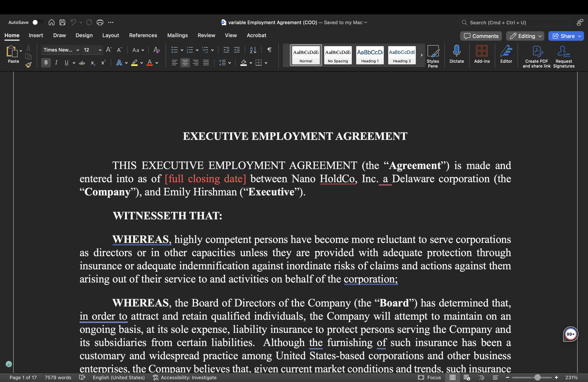
Task: Switch to the References tab
Action: pos(143,35)
